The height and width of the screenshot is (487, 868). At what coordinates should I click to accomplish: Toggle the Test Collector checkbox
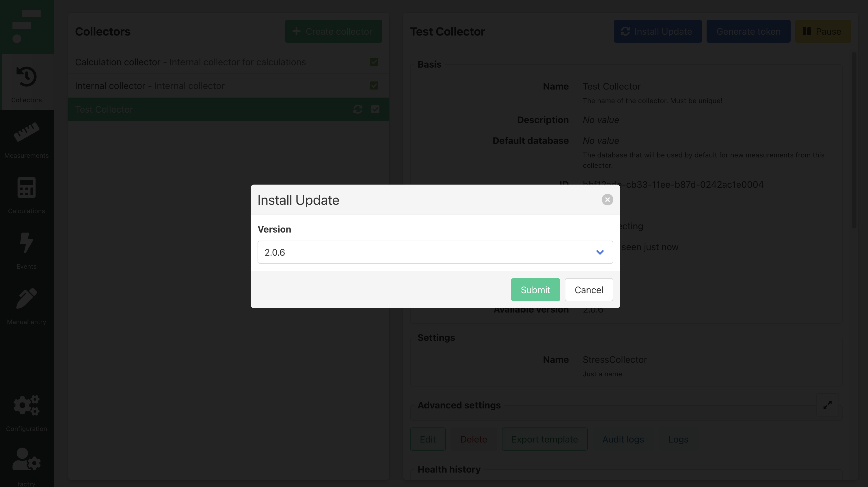click(375, 109)
